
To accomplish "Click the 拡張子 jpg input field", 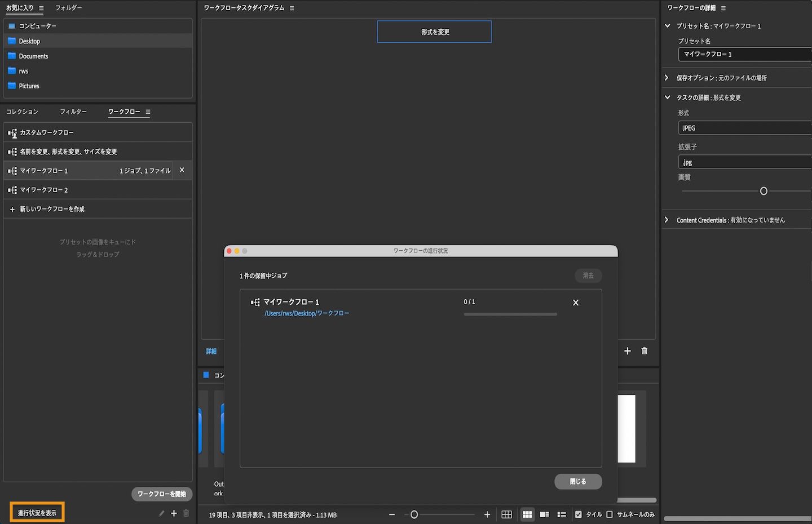I will pos(744,162).
